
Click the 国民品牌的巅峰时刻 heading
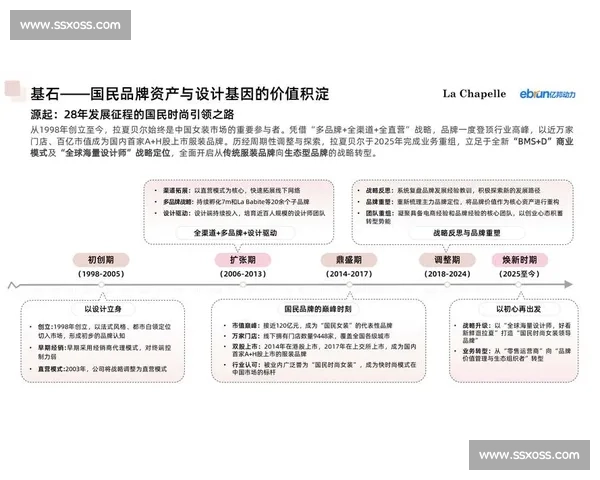pos(318,309)
